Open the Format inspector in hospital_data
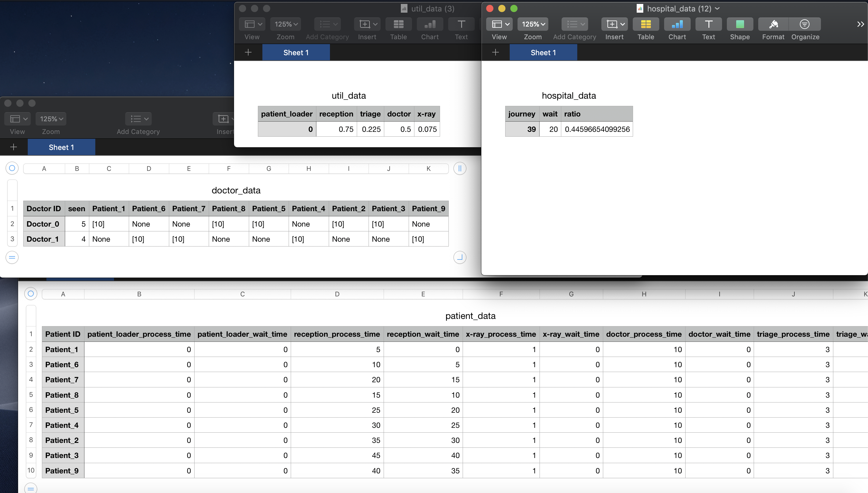 click(x=773, y=24)
